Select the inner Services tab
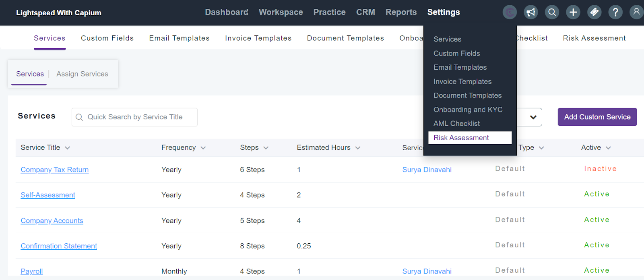644x280 pixels. tap(30, 74)
